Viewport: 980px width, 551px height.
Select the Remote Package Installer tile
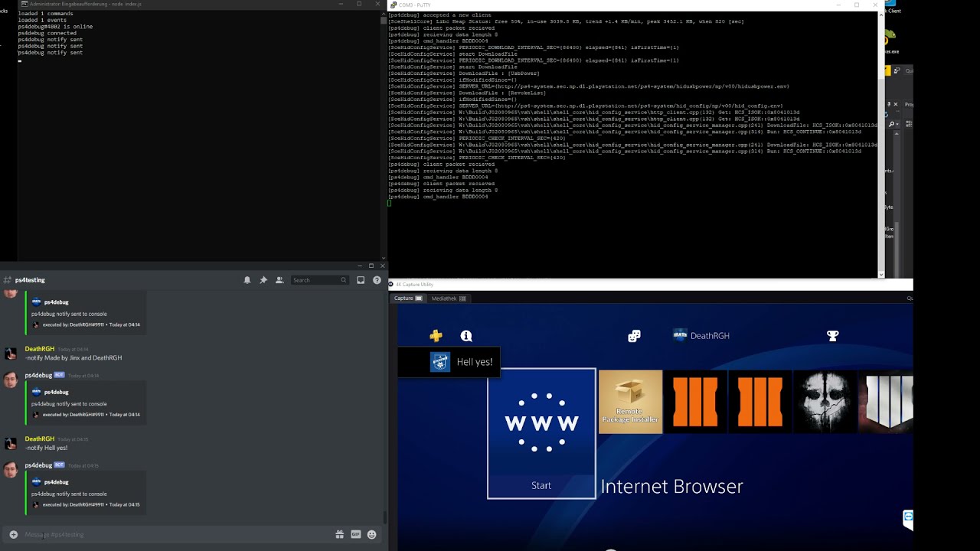pos(630,402)
